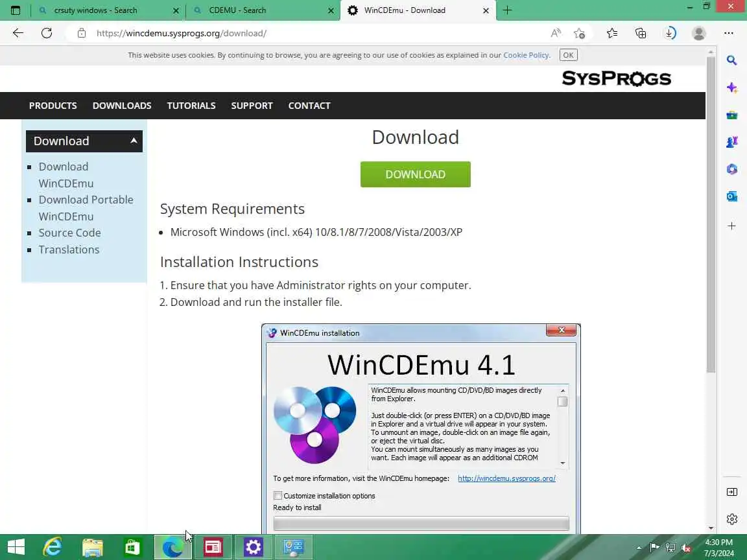The width and height of the screenshot is (747, 560).
Task: Launch Internet Explorer from taskbar
Action: point(53,547)
